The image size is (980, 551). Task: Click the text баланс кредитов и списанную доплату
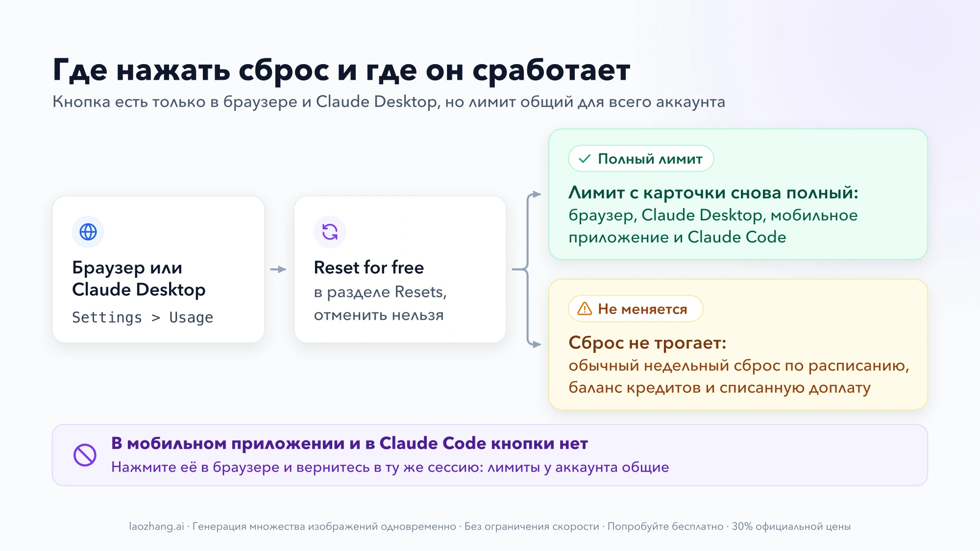(719, 388)
